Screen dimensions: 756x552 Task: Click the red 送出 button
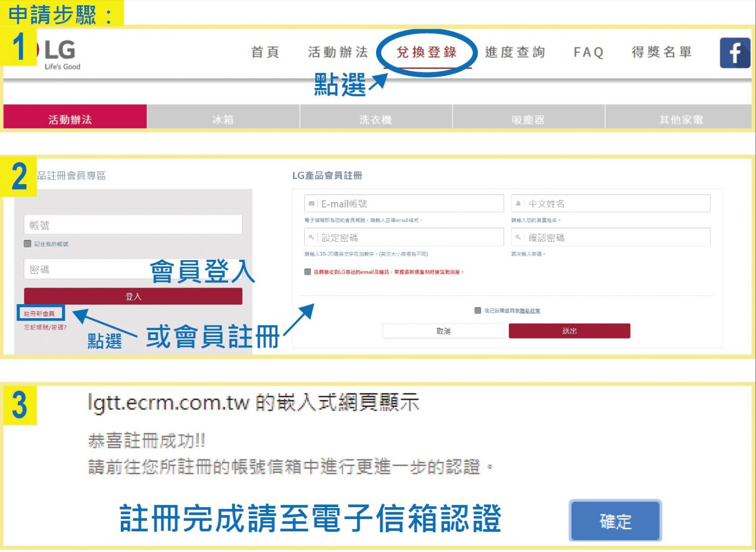click(569, 331)
